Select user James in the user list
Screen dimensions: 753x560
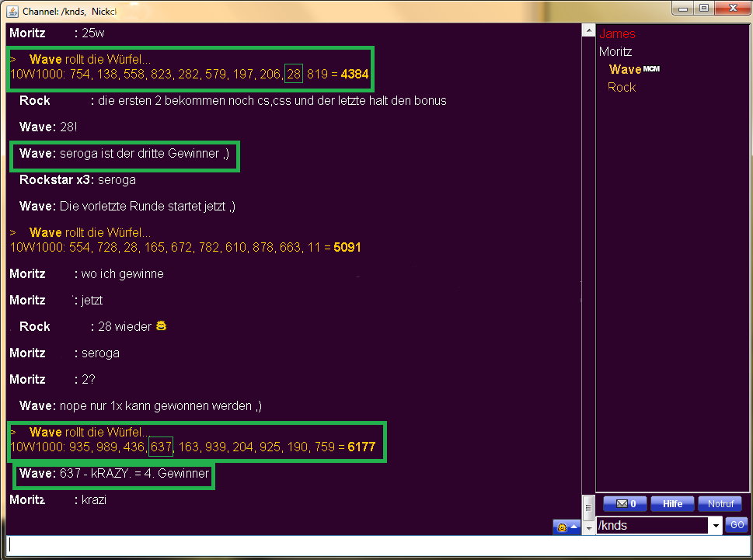pos(617,33)
